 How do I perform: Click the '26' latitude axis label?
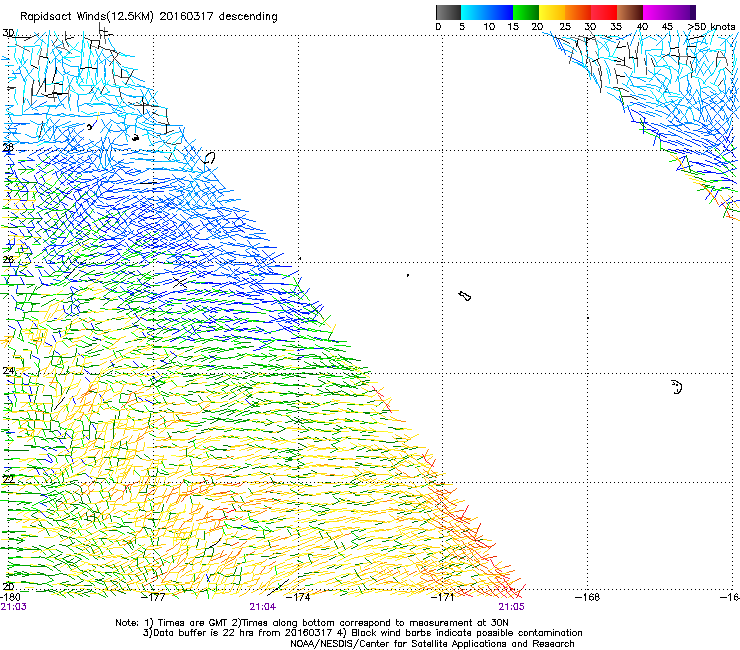click(8, 260)
